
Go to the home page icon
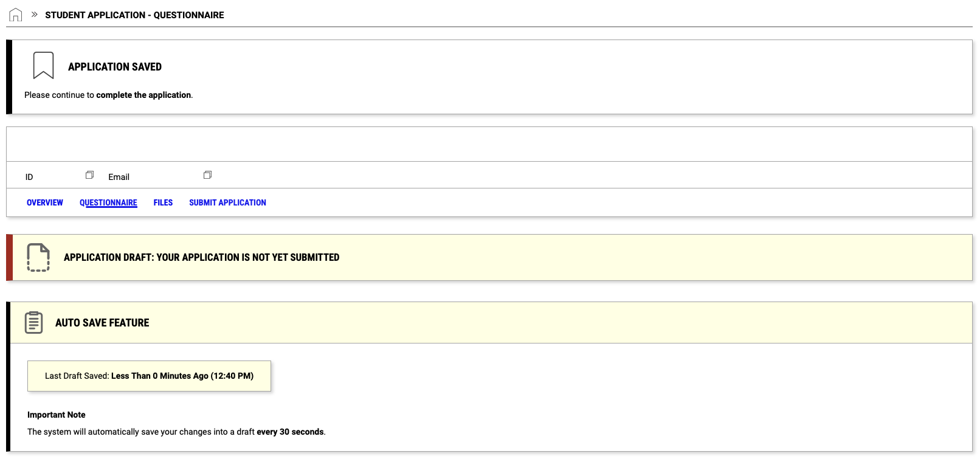coord(16,15)
